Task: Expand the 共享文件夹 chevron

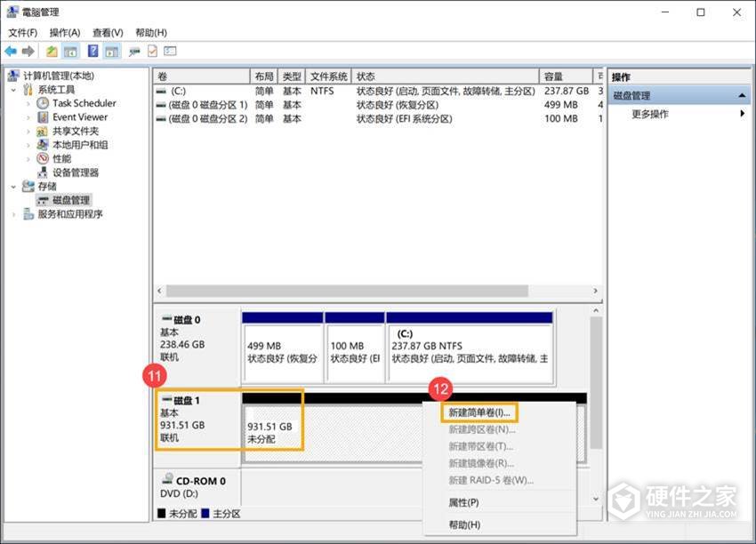Action: click(28, 132)
